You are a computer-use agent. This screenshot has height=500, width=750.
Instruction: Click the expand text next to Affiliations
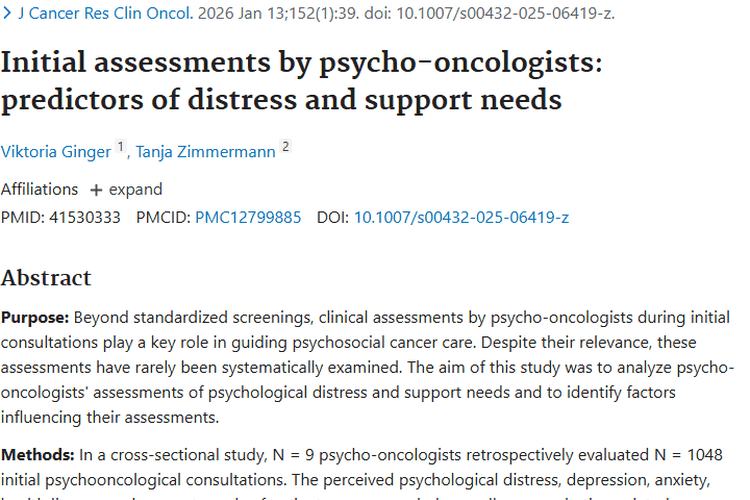(136, 189)
